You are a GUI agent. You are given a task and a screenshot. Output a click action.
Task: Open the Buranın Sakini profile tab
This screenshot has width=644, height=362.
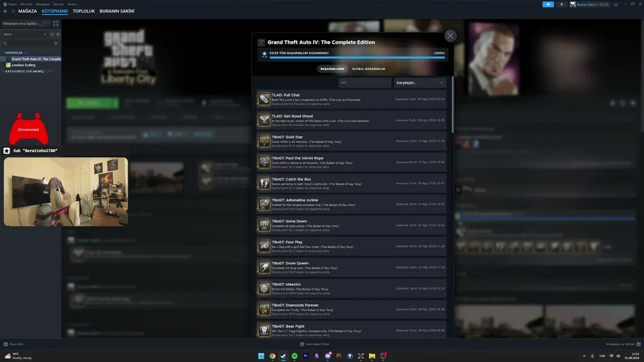click(x=117, y=11)
